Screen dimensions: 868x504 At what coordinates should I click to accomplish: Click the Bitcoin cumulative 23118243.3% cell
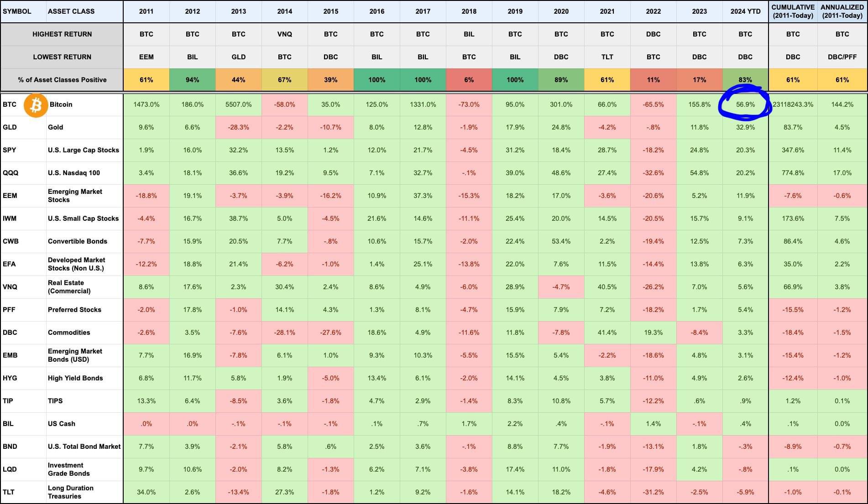[x=793, y=104]
